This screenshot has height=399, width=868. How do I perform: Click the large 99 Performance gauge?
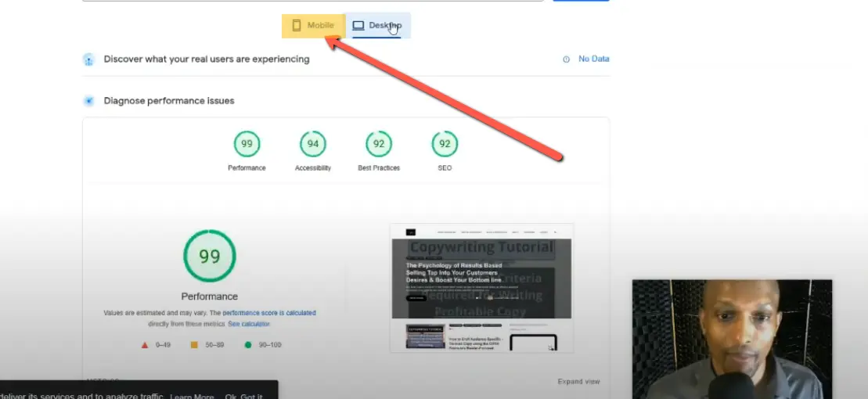pos(209,257)
